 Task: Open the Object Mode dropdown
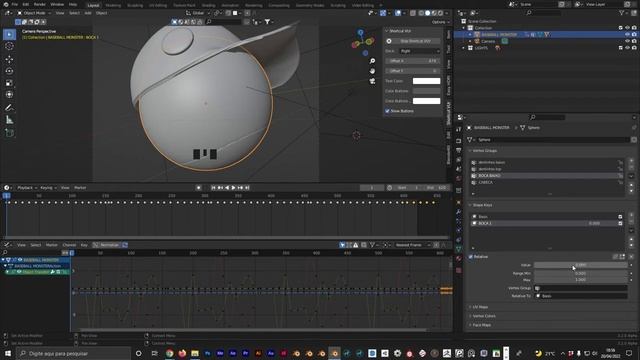(x=33, y=13)
